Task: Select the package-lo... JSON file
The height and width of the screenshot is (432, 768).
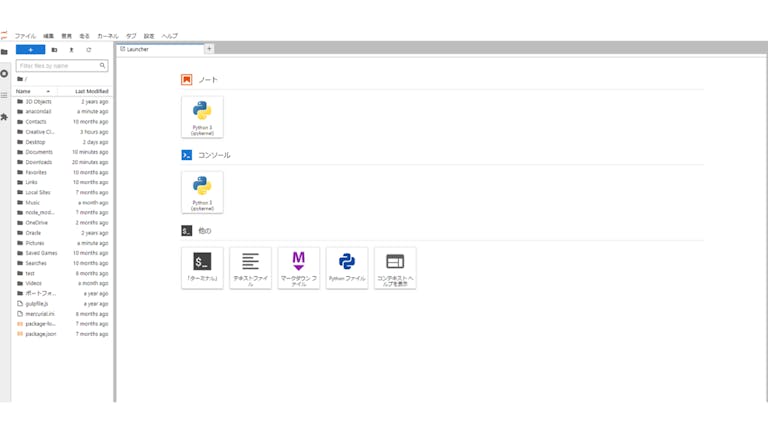Action: click(x=62, y=324)
